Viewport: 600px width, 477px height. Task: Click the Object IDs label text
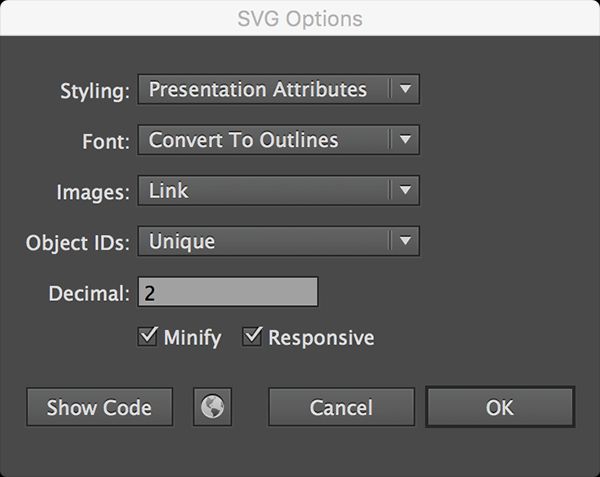point(77,243)
